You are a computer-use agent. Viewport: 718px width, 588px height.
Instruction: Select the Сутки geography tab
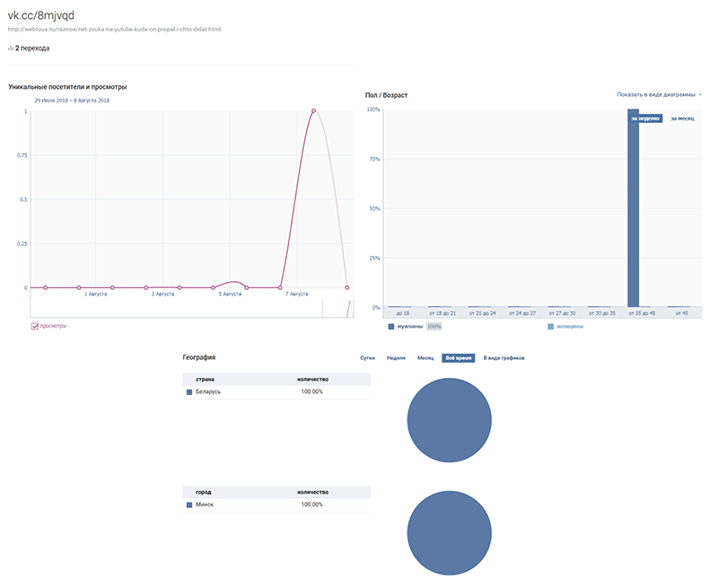coord(367,358)
